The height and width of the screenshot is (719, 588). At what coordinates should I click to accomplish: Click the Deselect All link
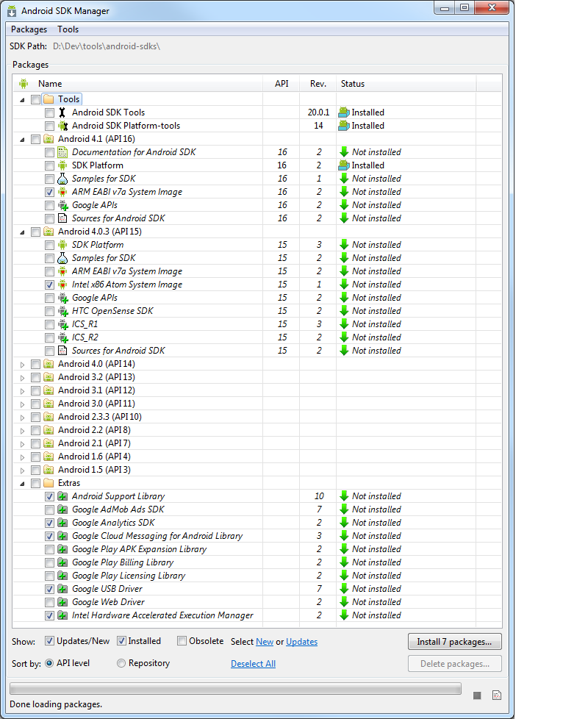coord(253,664)
